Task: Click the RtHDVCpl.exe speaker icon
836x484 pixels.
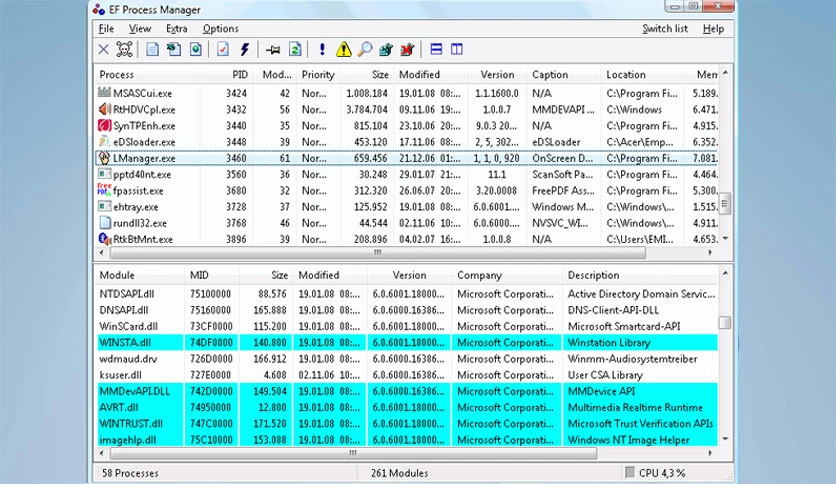Action: pyautogui.click(x=104, y=109)
